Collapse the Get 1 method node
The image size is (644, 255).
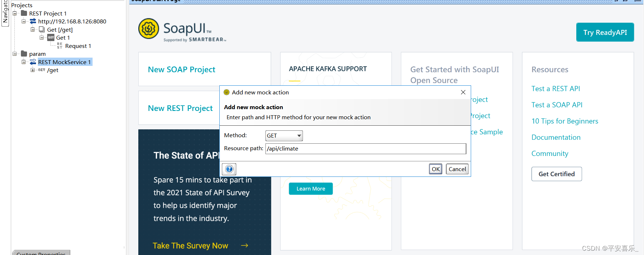click(41, 37)
